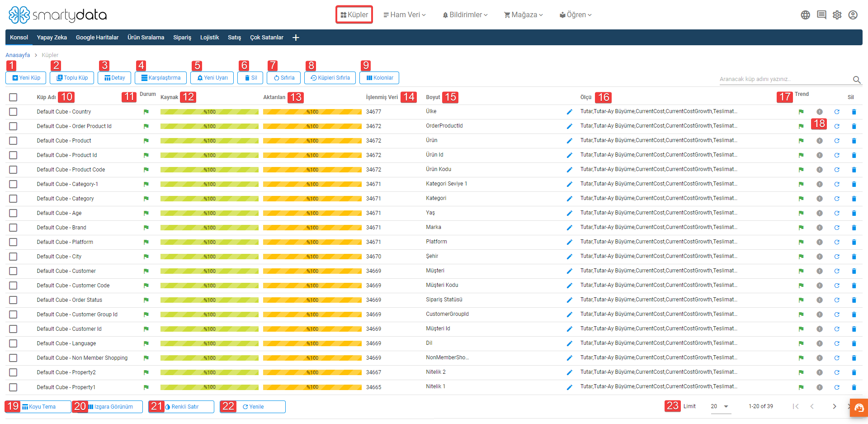Check Default Cube - Platform row checkbox
Viewport: 868px width, 424px height.
[13, 242]
